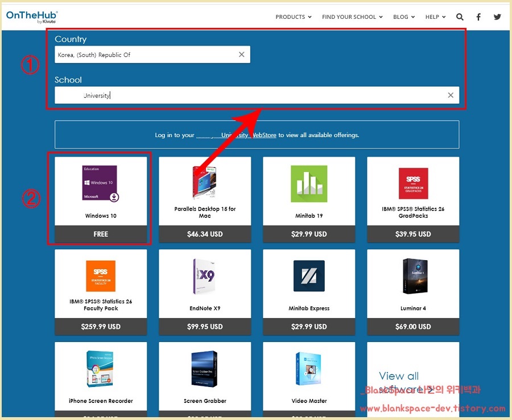Follow the University WebStore login link

[236, 135]
